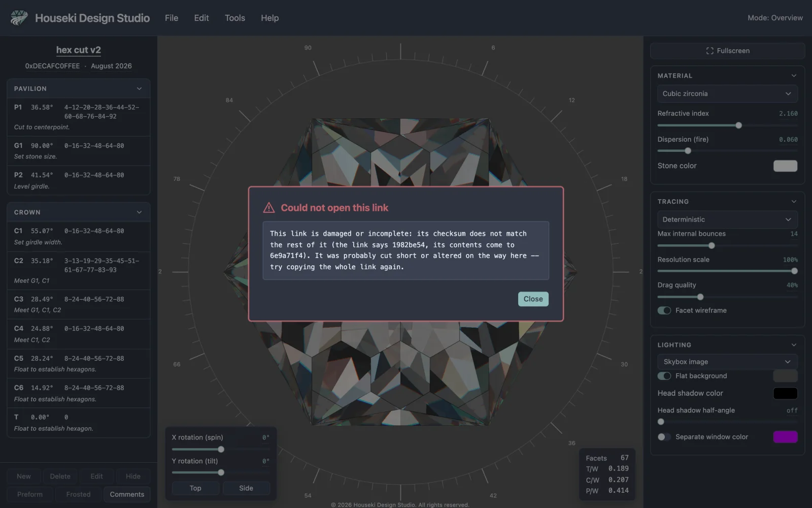Screen dimensions: 812x508
Task: Click the Refractive index slider handle
Action: point(738,125)
